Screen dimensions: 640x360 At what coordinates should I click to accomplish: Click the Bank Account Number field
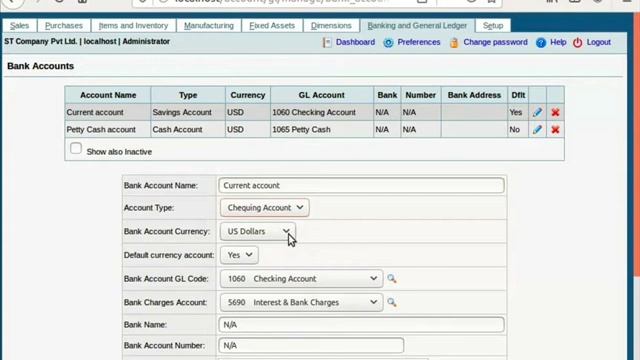coord(311,345)
